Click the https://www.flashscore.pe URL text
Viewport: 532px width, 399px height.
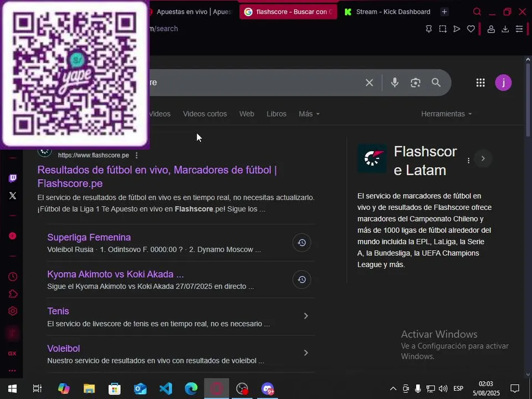coord(93,155)
